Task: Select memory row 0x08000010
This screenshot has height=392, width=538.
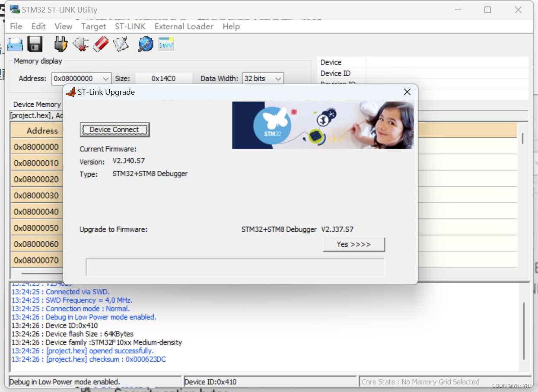Action: tap(37, 163)
